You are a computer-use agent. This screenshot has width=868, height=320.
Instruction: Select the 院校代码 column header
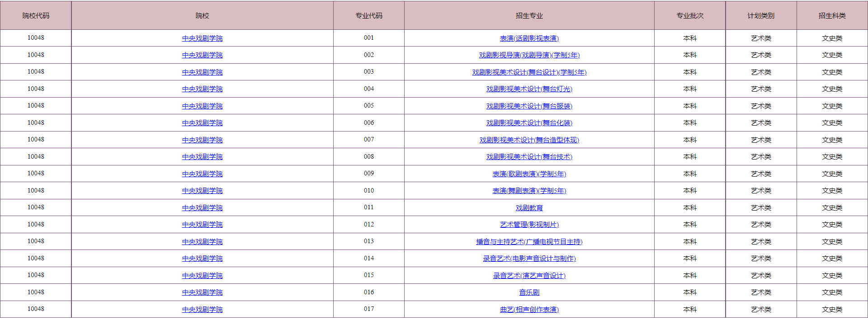36,16
